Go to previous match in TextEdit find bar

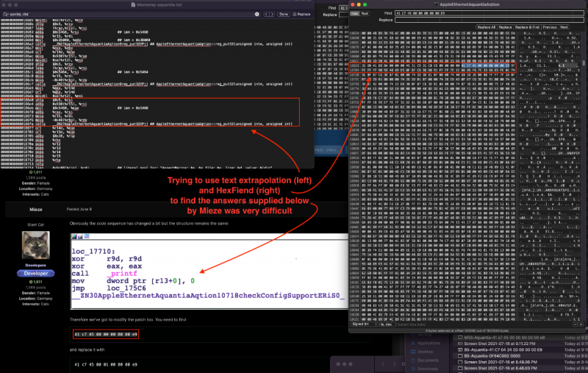tap(266, 14)
